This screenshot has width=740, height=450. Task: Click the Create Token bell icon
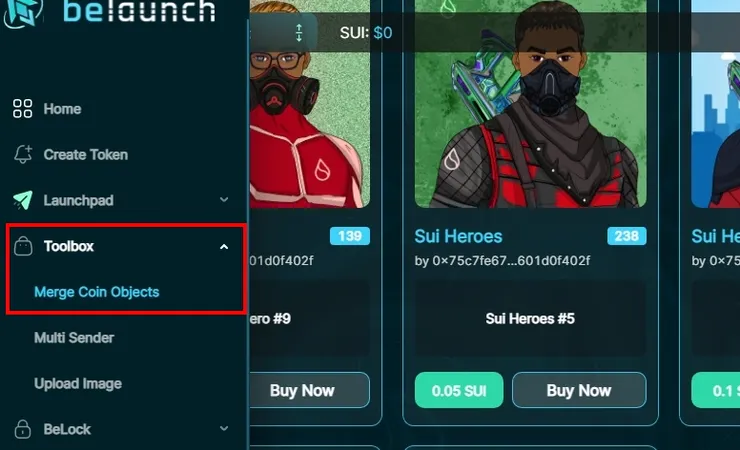point(23,154)
